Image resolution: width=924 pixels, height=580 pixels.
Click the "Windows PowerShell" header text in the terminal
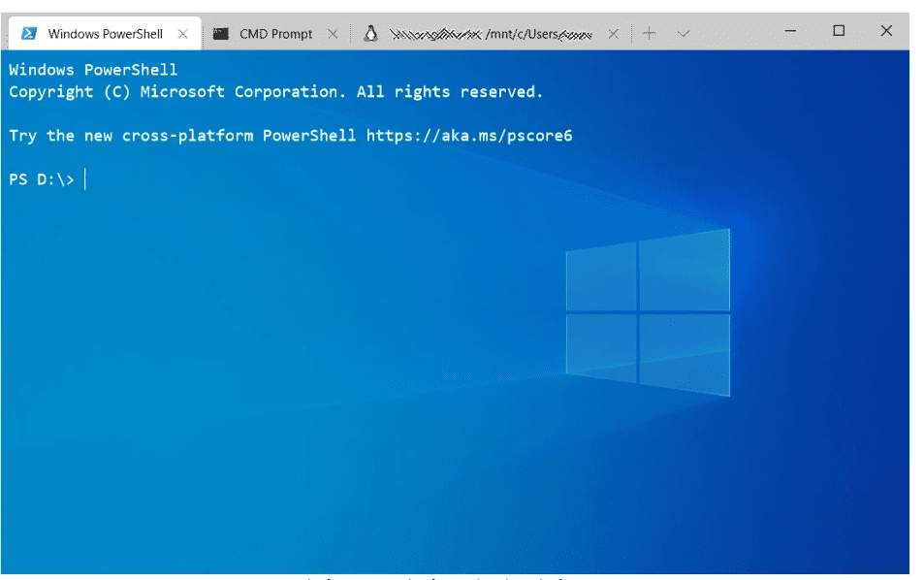93,70
